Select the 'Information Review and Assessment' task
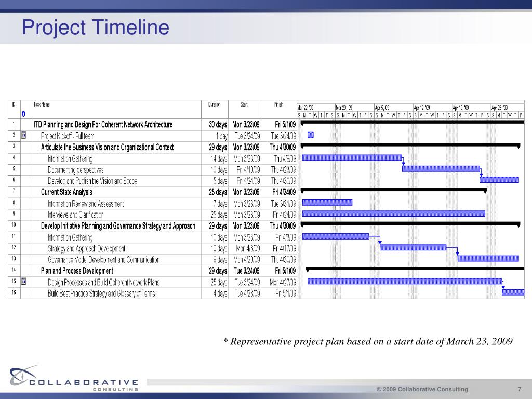This screenshot has height=399, width=532. point(86,204)
